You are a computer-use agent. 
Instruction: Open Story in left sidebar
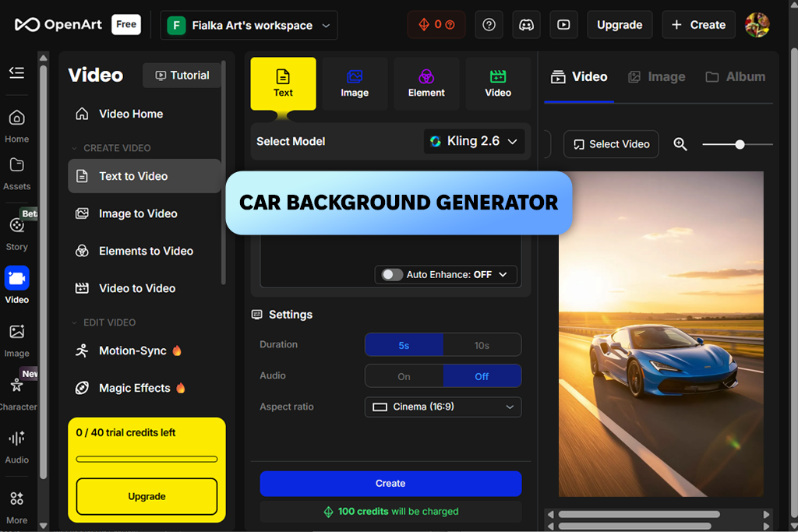[17, 234]
